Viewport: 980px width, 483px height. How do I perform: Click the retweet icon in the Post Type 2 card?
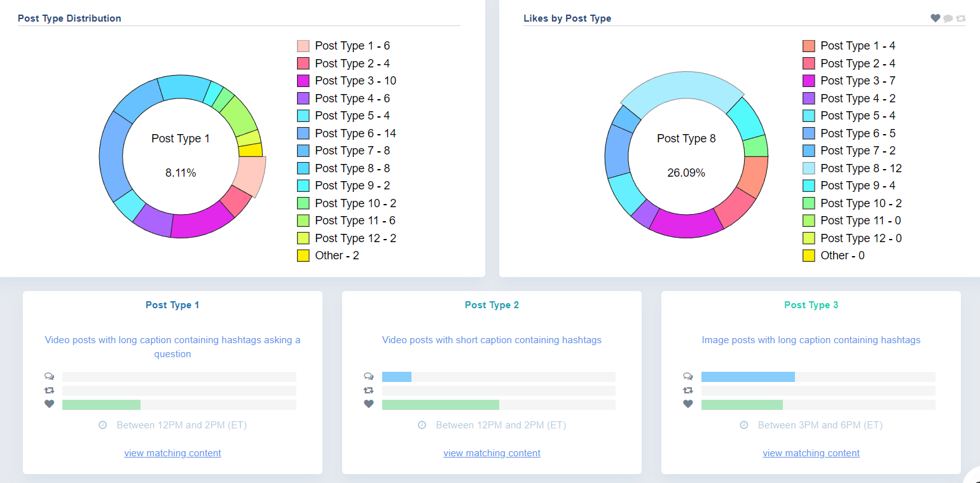click(x=369, y=390)
